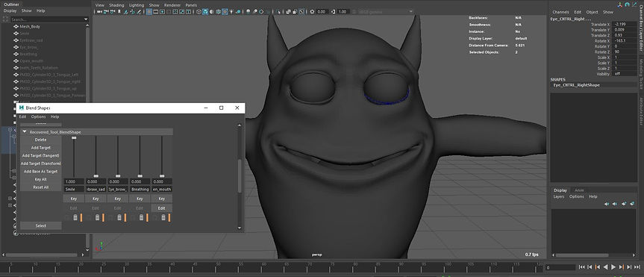Screen dimensions: 644x277
Task: Click the current frame field showing 0
Action: coord(560,267)
